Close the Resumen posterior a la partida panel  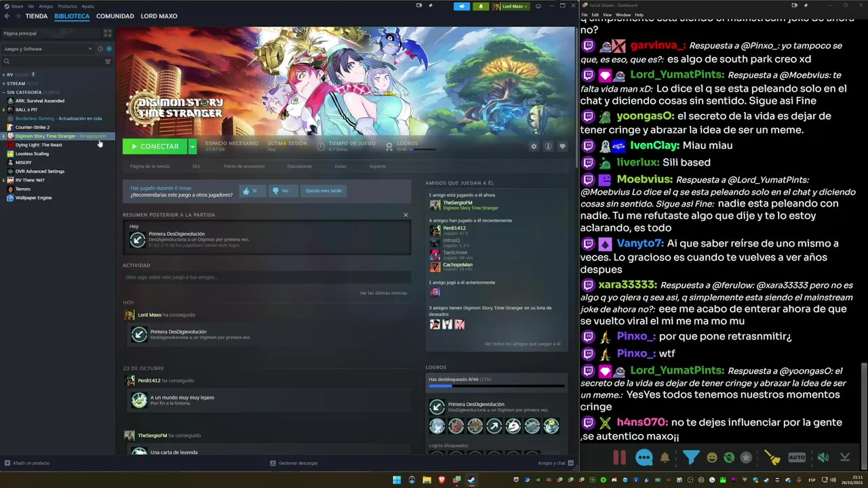coord(406,215)
